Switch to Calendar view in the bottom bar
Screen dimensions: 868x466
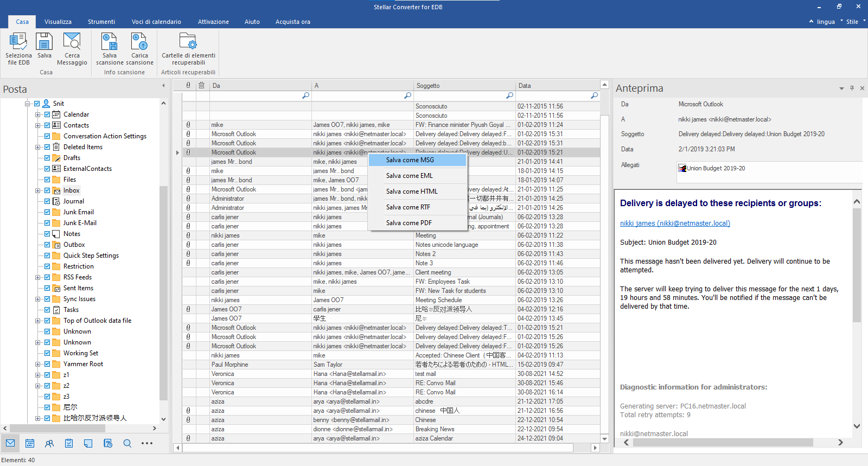tap(30, 443)
